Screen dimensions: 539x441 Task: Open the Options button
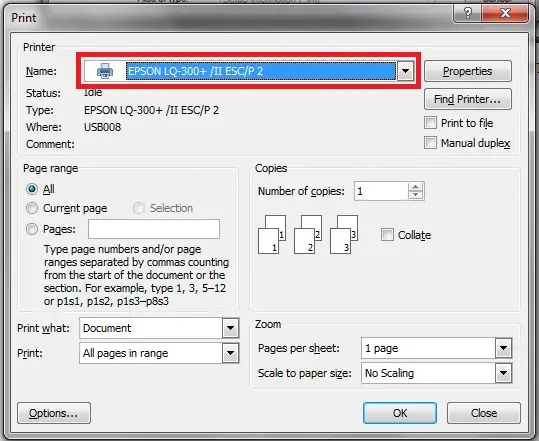tap(54, 413)
